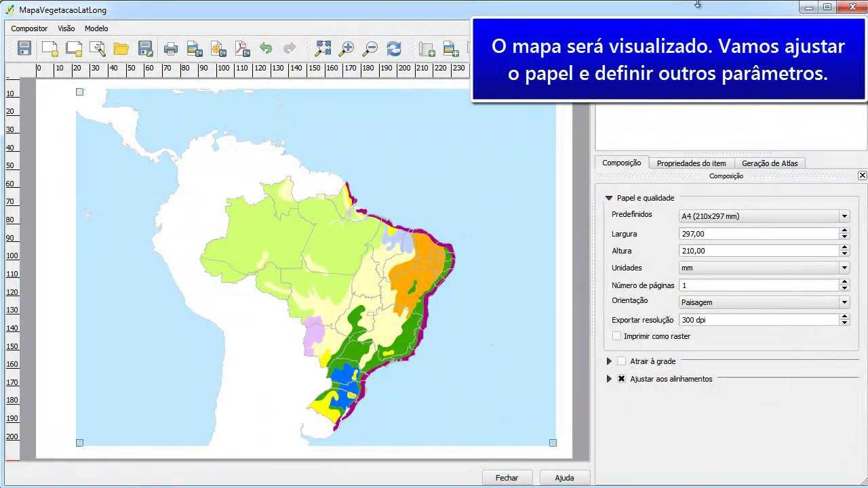Redo the last change
This screenshot has height=488, width=868.
click(x=290, y=48)
